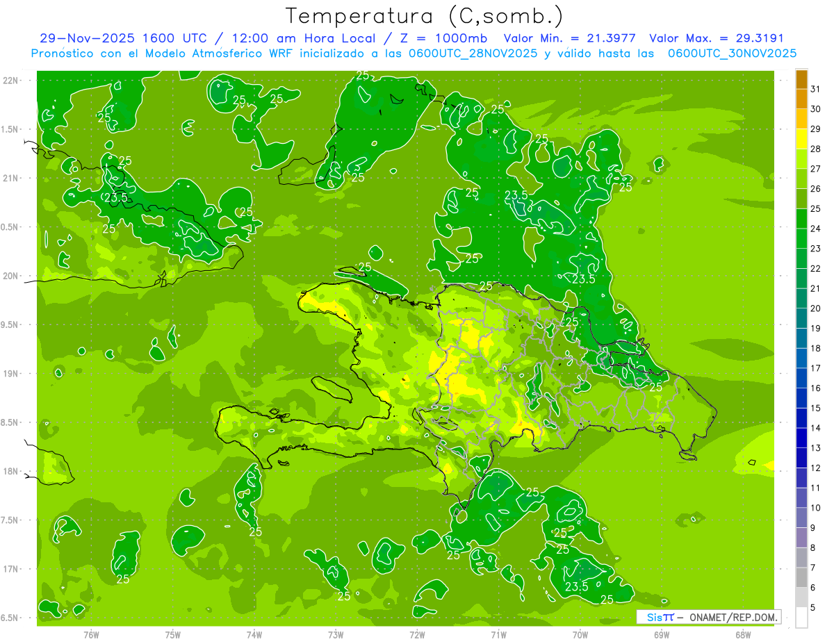
Task: Click the '70W' longitude axis label
Action: 580,635
